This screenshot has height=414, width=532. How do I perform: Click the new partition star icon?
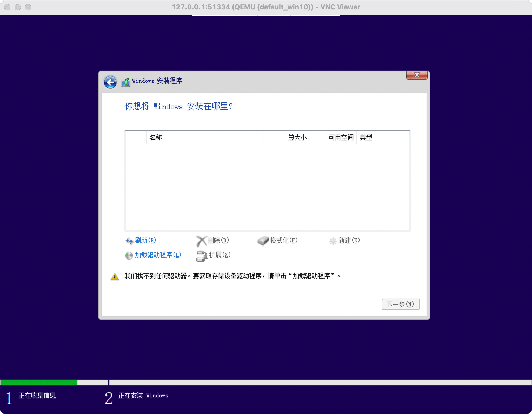click(333, 241)
